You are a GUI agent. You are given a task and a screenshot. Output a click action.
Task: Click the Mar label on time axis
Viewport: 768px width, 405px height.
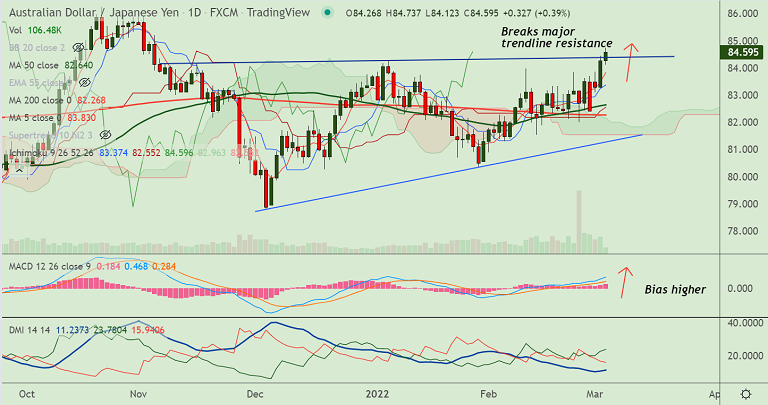click(595, 394)
